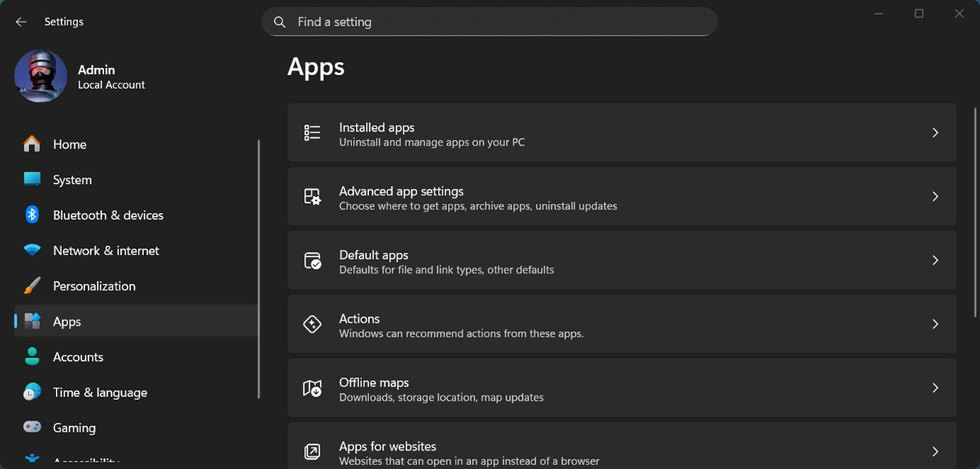Screen dimensions: 980x469
Task: Click the Default apps icon
Action: tap(312, 260)
